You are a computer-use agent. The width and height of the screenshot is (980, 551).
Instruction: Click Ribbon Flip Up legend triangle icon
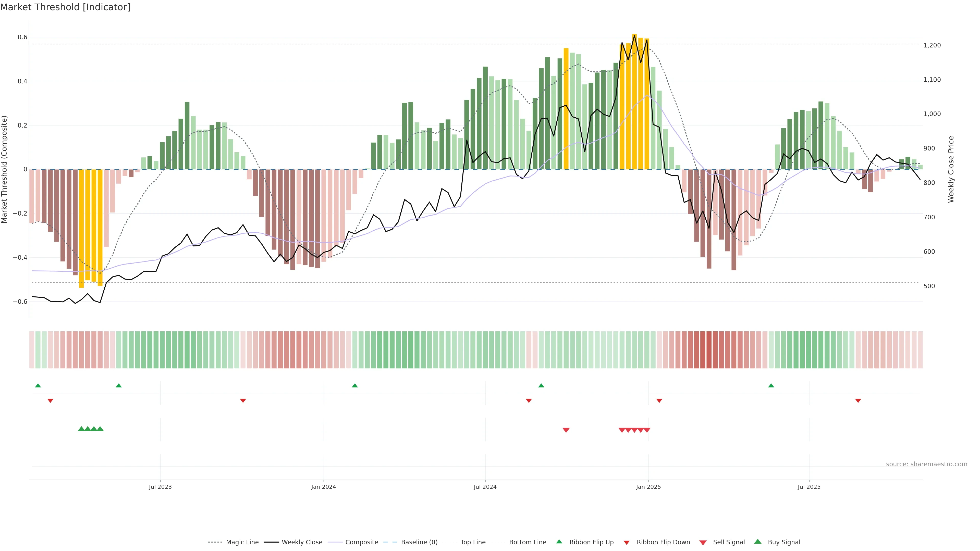pos(559,542)
